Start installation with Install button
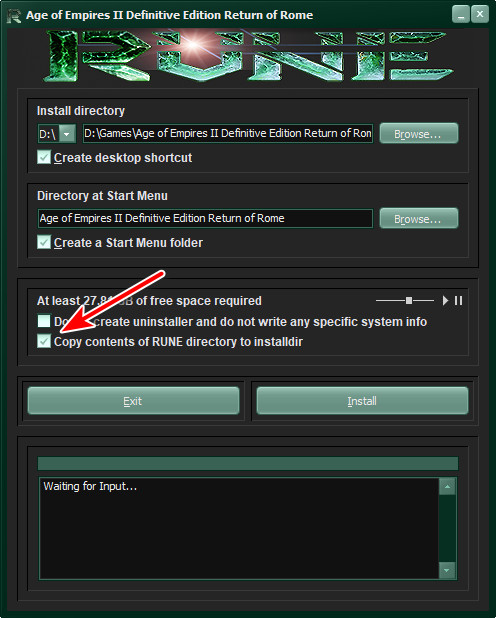 362,400
